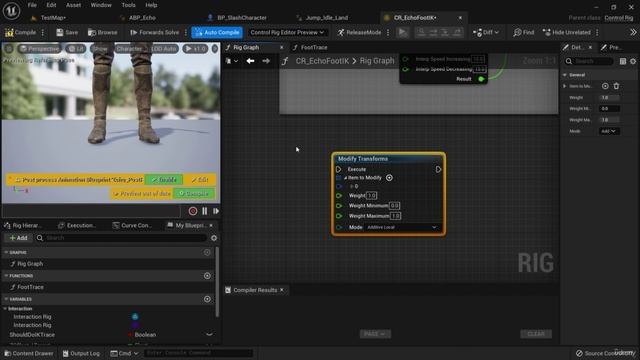640x360 pixels.
Task: Click Hide Unrelated nodes
Action: click(x=567, y=32)
